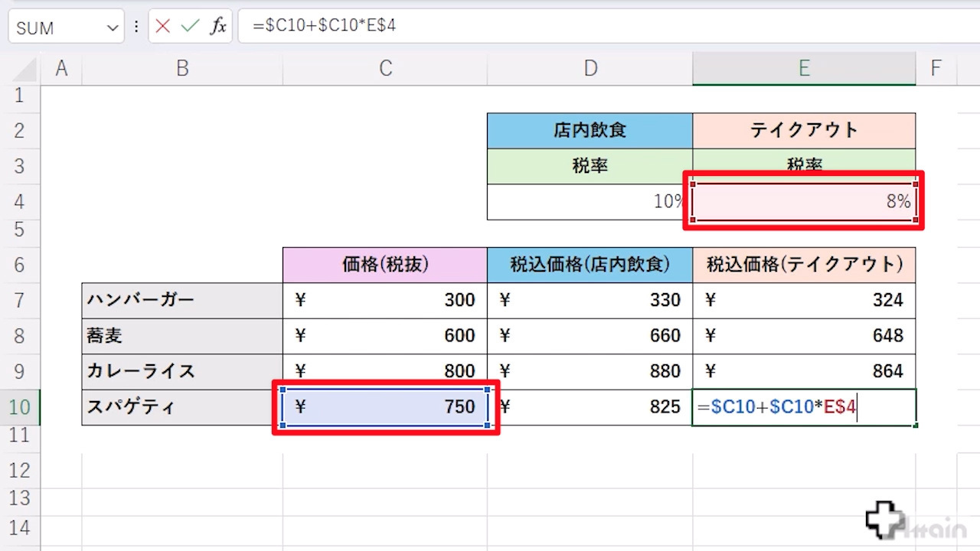Select all cells with corner triangle

point(25,69)
